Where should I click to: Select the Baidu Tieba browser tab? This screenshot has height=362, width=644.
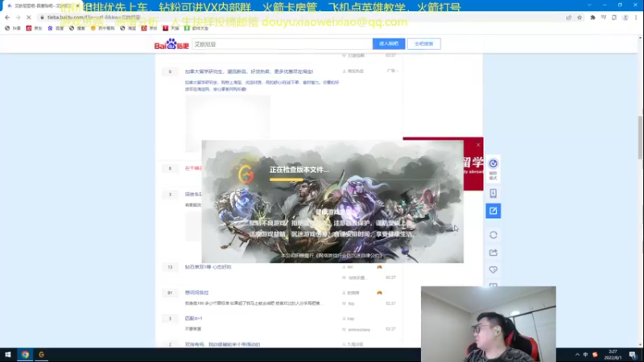[x=43, y=6]
